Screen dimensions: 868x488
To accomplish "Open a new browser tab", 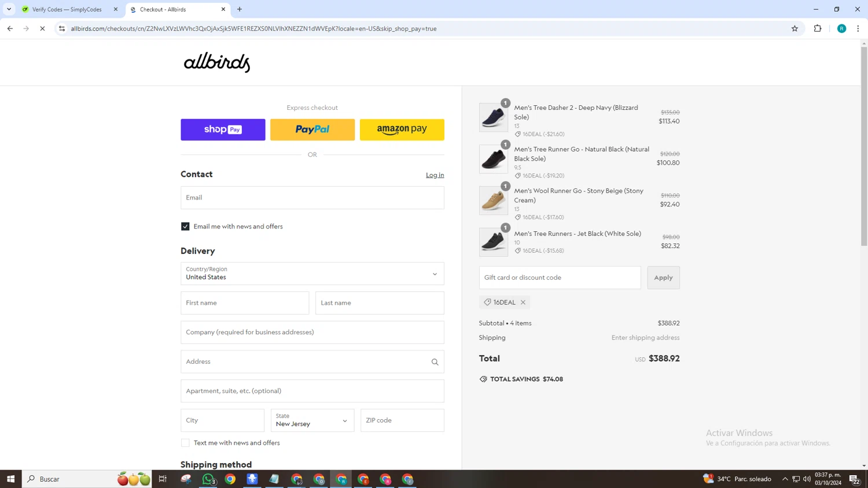I will (240, 9).
